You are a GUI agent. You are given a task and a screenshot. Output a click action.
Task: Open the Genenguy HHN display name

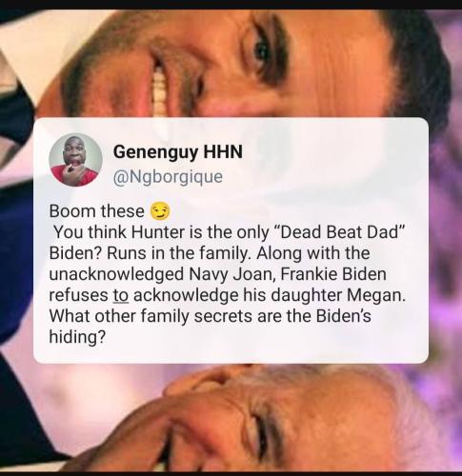[x=178, y=151]
